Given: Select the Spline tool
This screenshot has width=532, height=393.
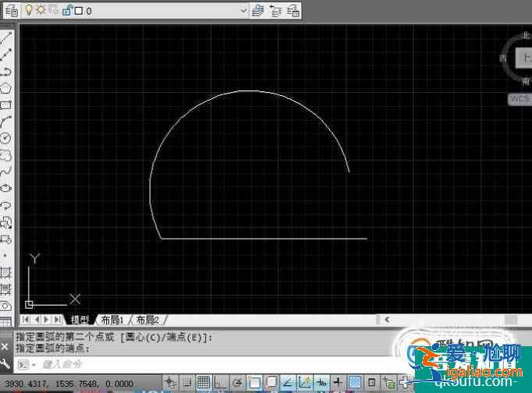Looking at the screenshot, I should [x=5, y=172].
